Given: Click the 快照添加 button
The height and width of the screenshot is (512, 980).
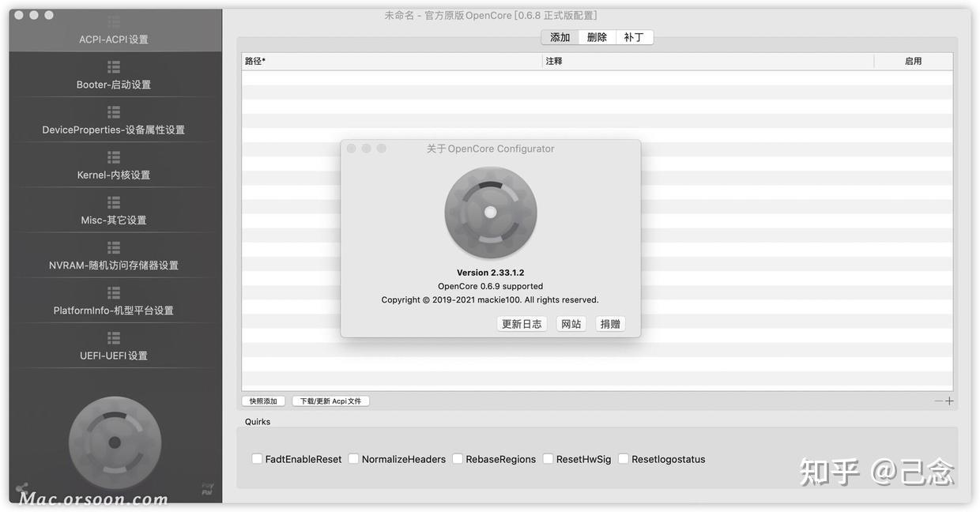Looking at the screenshot, I should [x=263, y=401].
